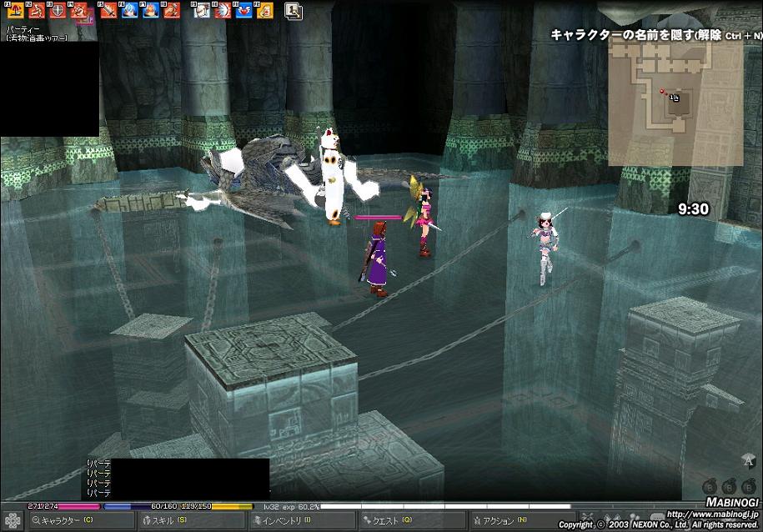Click the party quest title text under パーティー
Viewport: 763px width, 532px height.
37,38
